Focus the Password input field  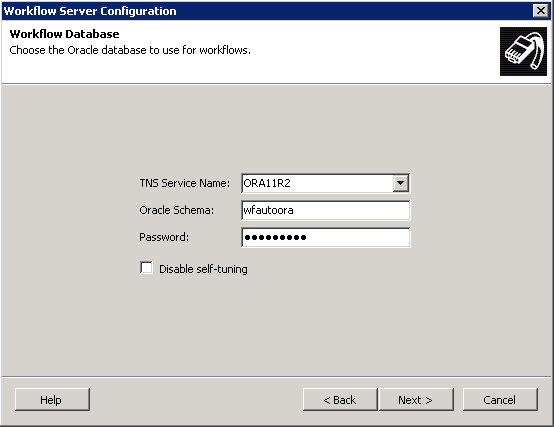tap(325, 237)
